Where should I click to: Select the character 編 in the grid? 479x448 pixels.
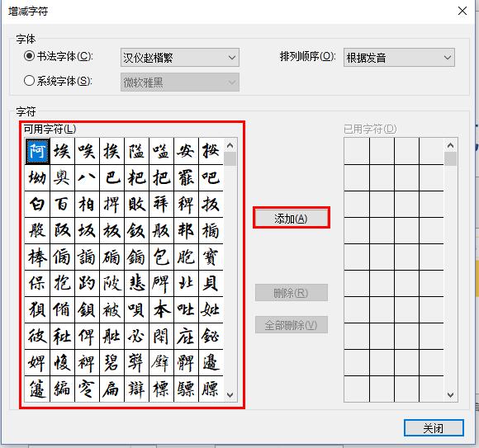pyautogui.click(x=62, y=389)
